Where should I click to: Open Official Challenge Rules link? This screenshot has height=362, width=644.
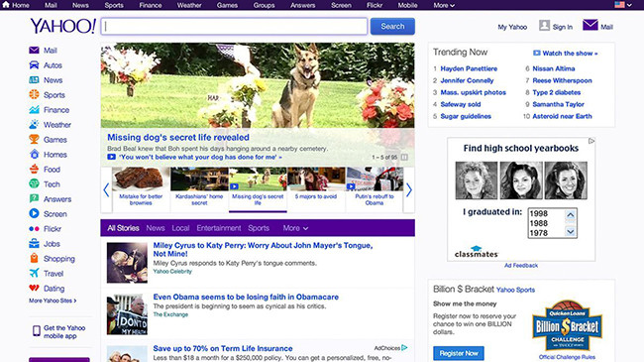[567, 357]
